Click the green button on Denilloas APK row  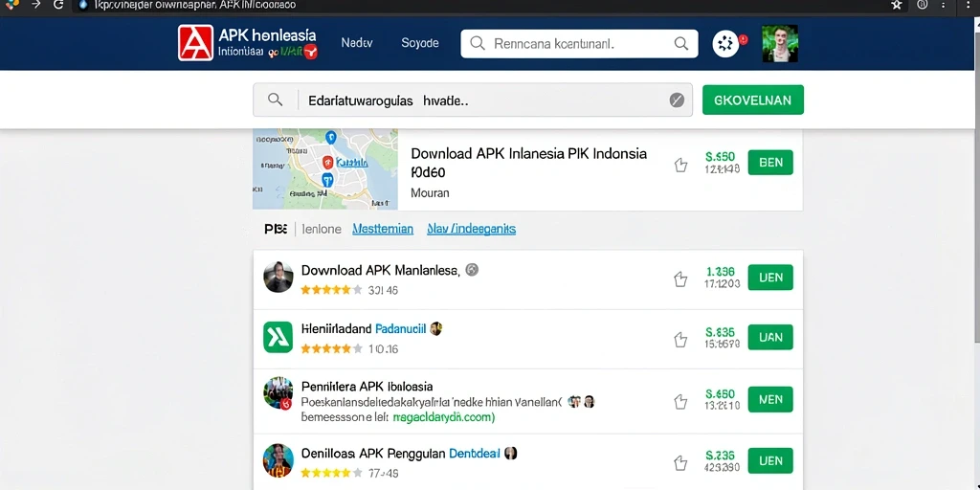coord(770,460)
